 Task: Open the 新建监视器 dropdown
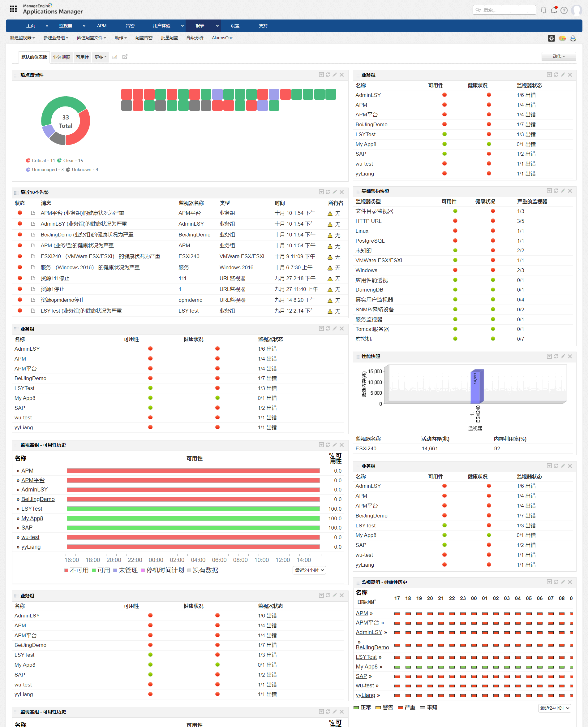(x=22, y=38)
